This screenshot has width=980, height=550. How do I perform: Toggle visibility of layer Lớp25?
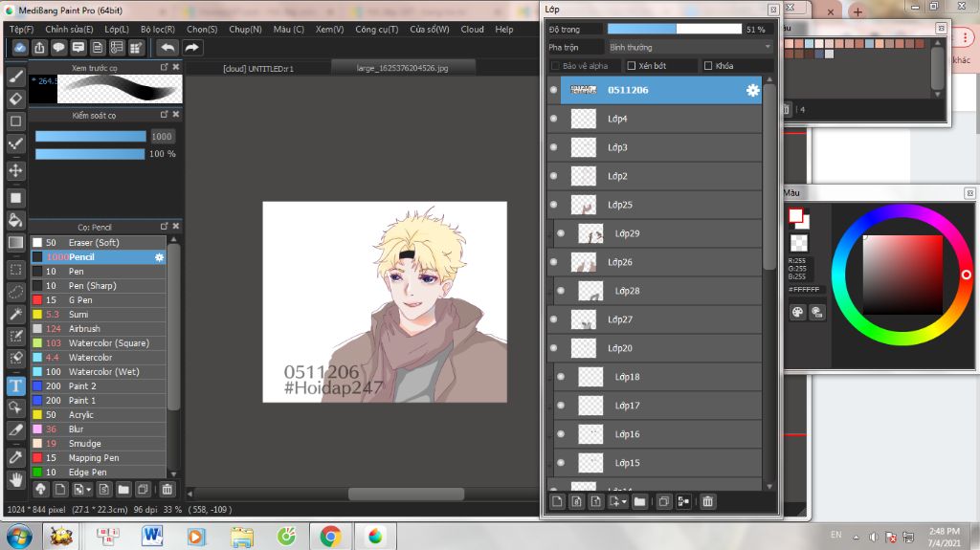click(554, 205)
